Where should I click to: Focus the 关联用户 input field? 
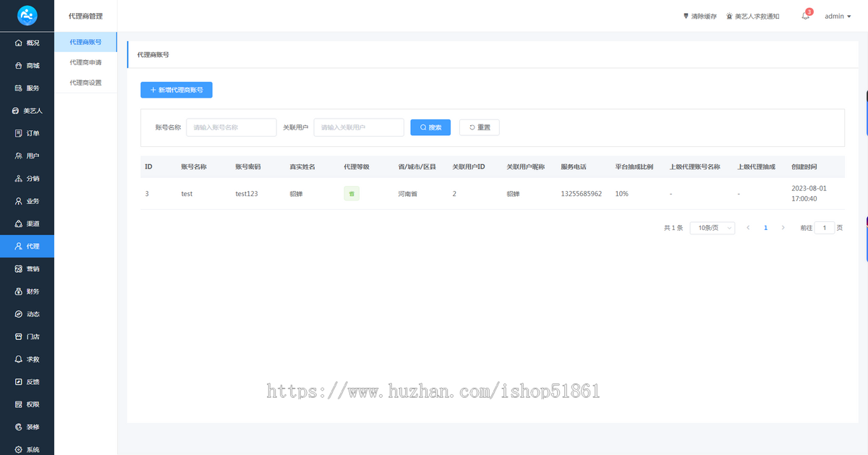[359, 127]
